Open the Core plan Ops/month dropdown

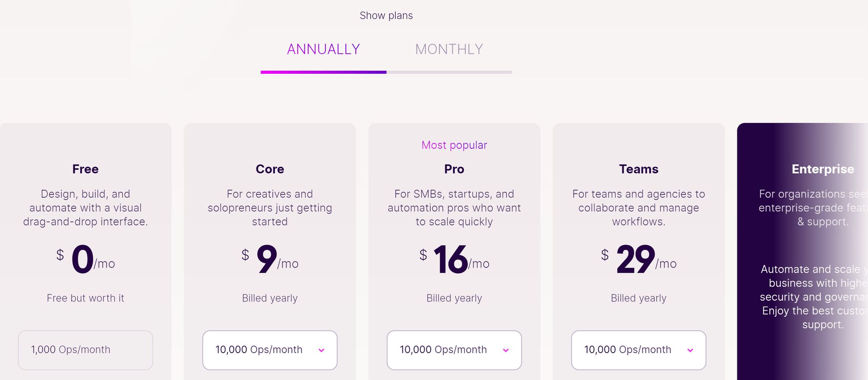click(x=270, y=350)
